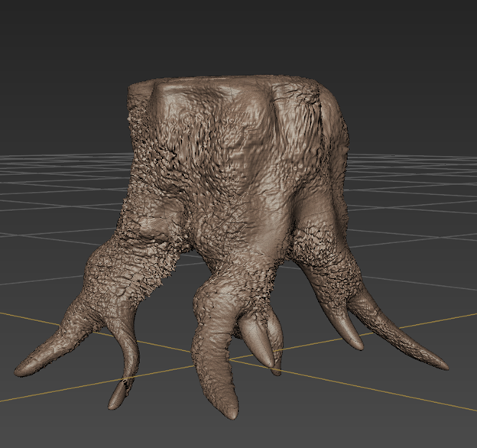Click the yellow axis line at the left edge

[6, 313]
